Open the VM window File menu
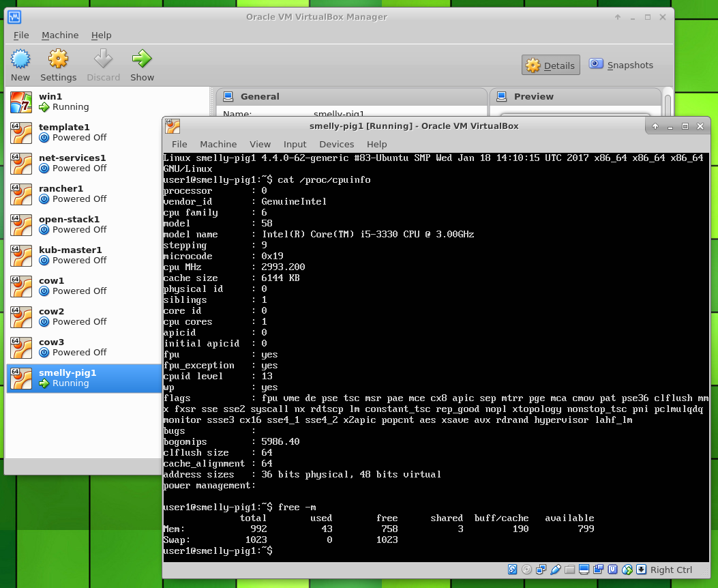Viewport: 718px width, 588px height. coord(179,144)
